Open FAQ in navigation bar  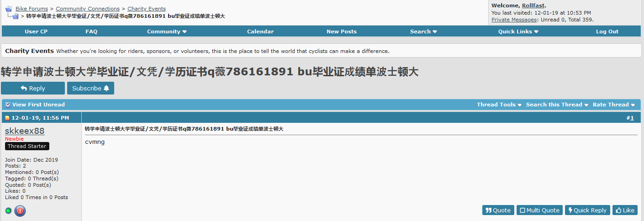[91, 32]
